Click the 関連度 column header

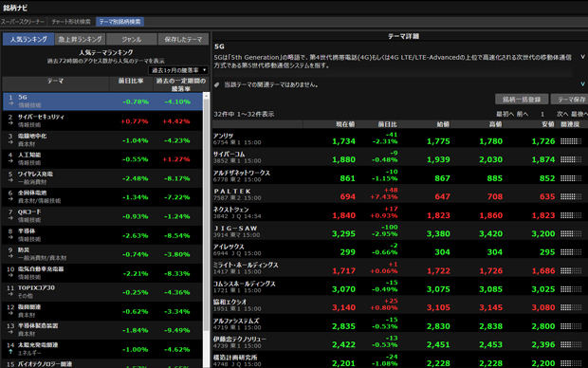(x=570, y=124)
